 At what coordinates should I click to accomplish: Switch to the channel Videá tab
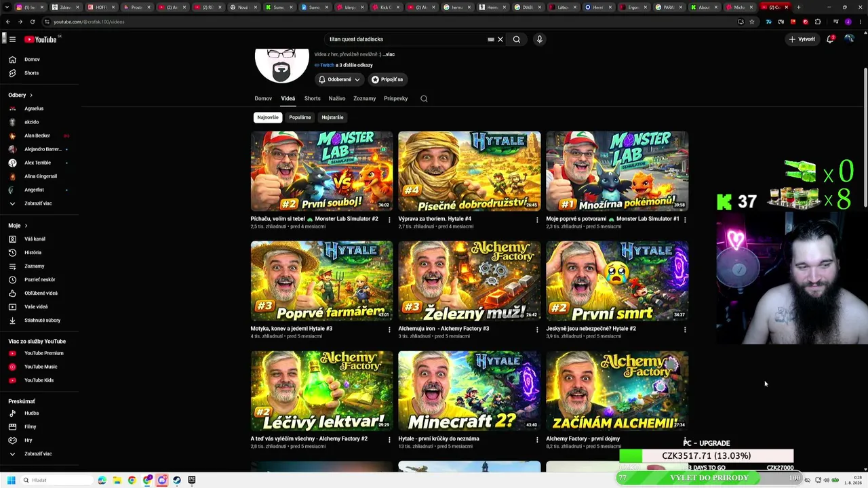[x=288, y=98]
